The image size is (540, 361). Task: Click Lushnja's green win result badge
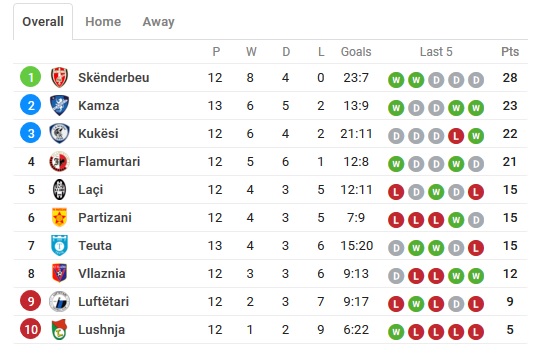pyautogui.click(x=396, y=332)
